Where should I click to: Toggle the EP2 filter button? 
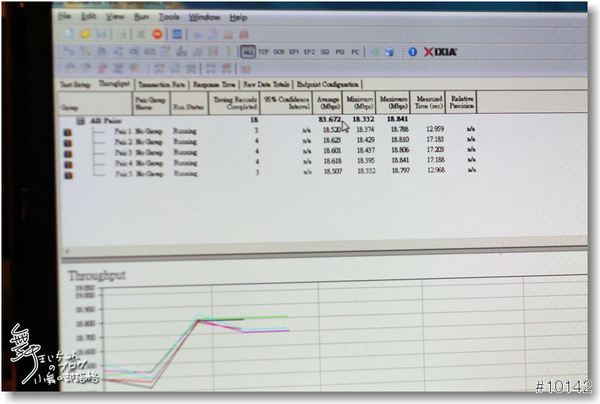click(x=309, y=52)
